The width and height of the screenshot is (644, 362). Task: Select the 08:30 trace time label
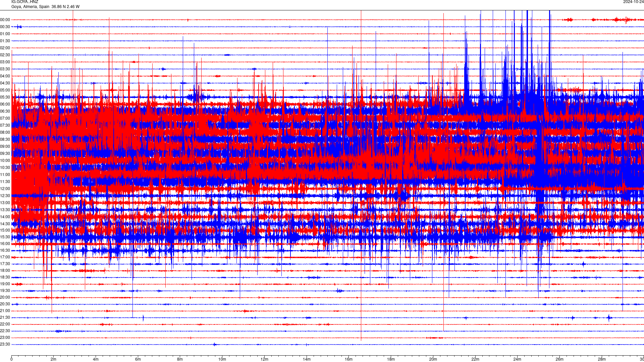(x=5, y=139)
